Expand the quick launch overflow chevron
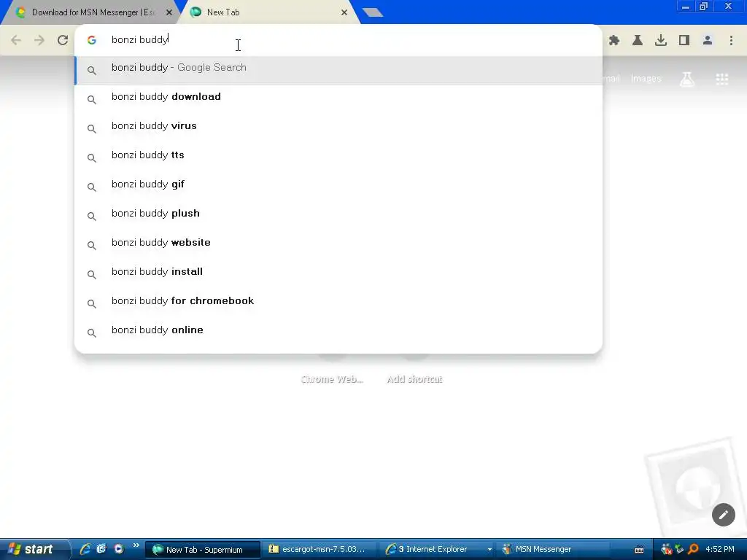The height and width of the screenshot is (560, 747). point(136,545)
